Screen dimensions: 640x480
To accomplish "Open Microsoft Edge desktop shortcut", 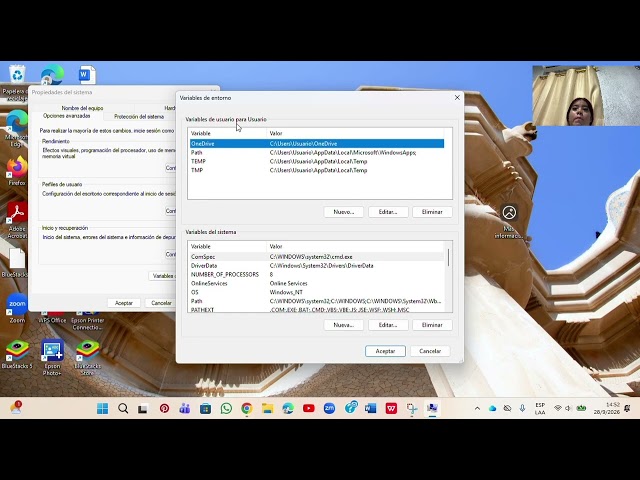I will point(16,128).
